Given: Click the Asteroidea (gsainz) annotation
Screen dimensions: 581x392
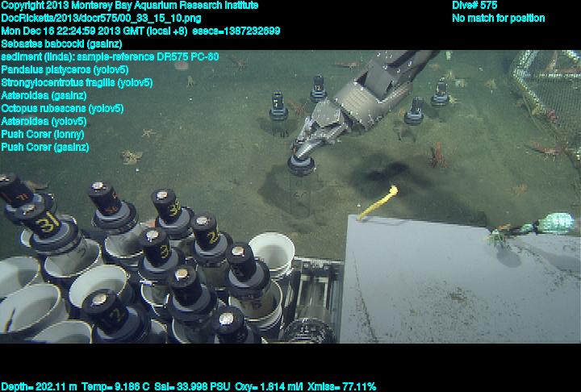Looking at the screenshot, I should pyautogui.click(x=44, y=96).
